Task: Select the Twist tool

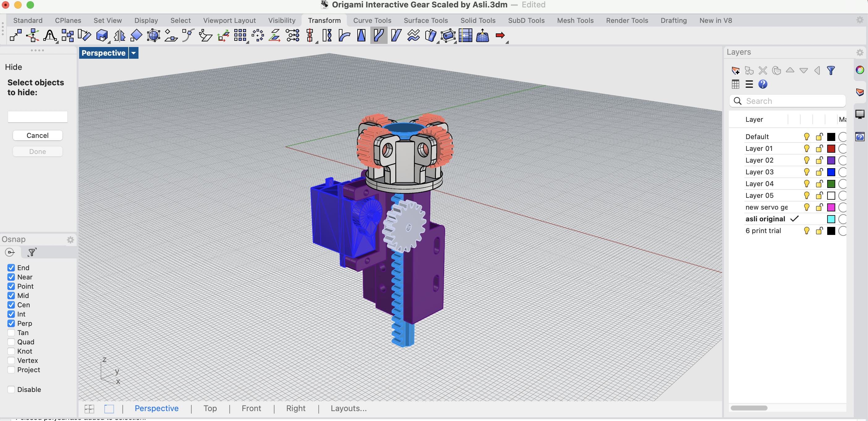Action: (327, 35)
